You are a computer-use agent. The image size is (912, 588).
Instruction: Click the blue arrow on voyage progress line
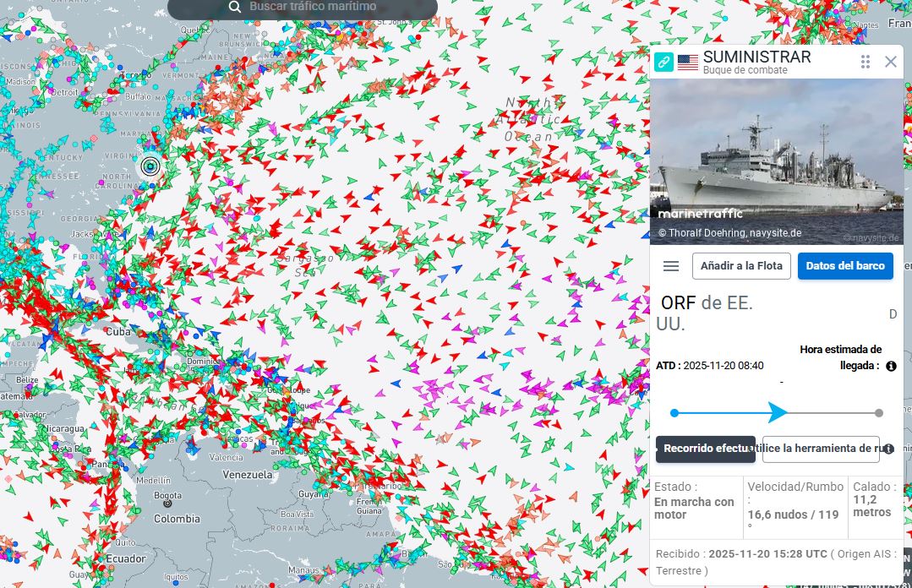(x=778, y=412)
